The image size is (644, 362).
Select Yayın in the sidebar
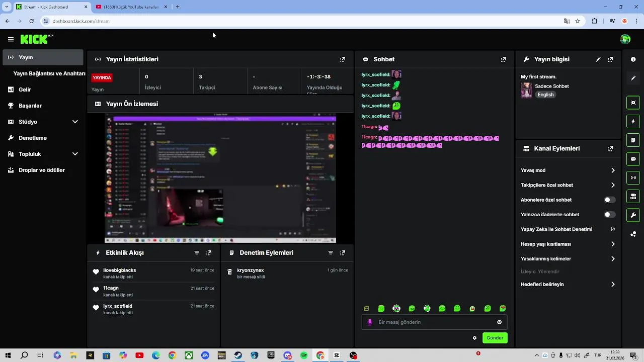point(43,57)
